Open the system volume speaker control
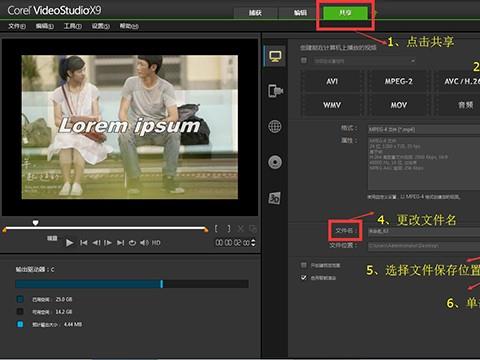 point(144,243)
